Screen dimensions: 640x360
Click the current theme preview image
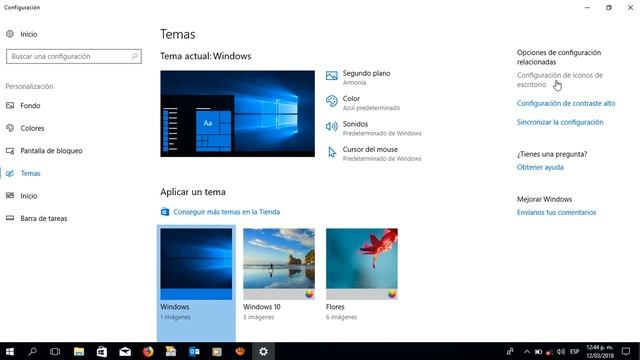(237, 113)
